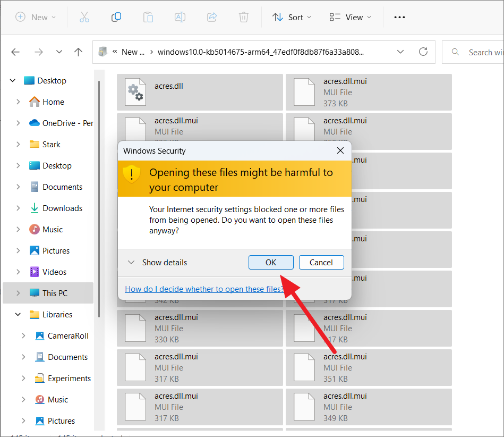Click the Copy icon in toolbar

(x=116, y=17)
